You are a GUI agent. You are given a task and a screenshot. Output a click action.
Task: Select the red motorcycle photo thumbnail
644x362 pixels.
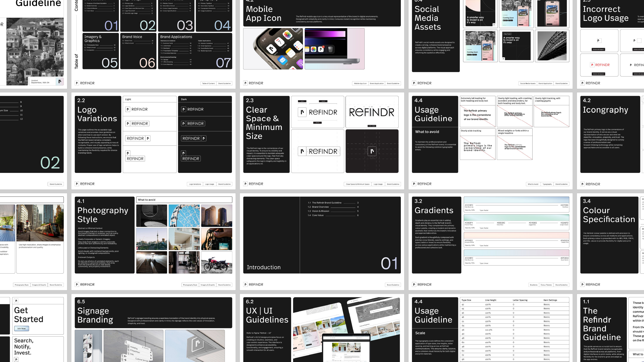tap(216, 262)
